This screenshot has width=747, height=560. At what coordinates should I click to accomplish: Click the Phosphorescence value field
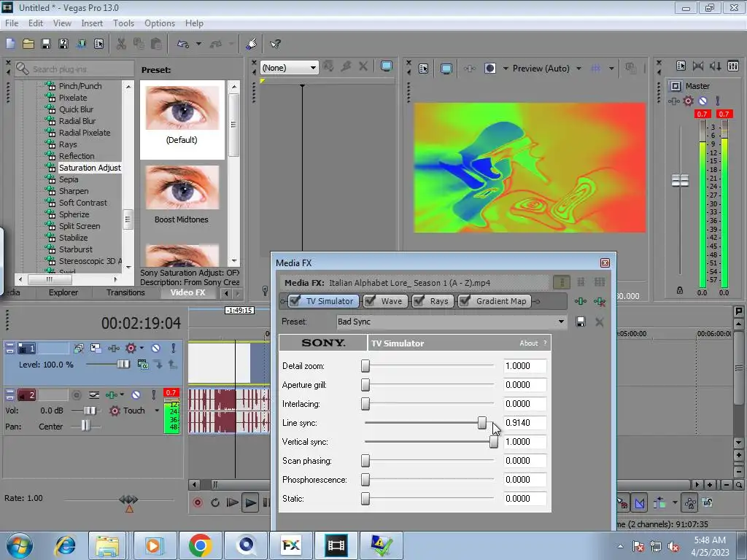pyautogui.click(x=525, y=480)
